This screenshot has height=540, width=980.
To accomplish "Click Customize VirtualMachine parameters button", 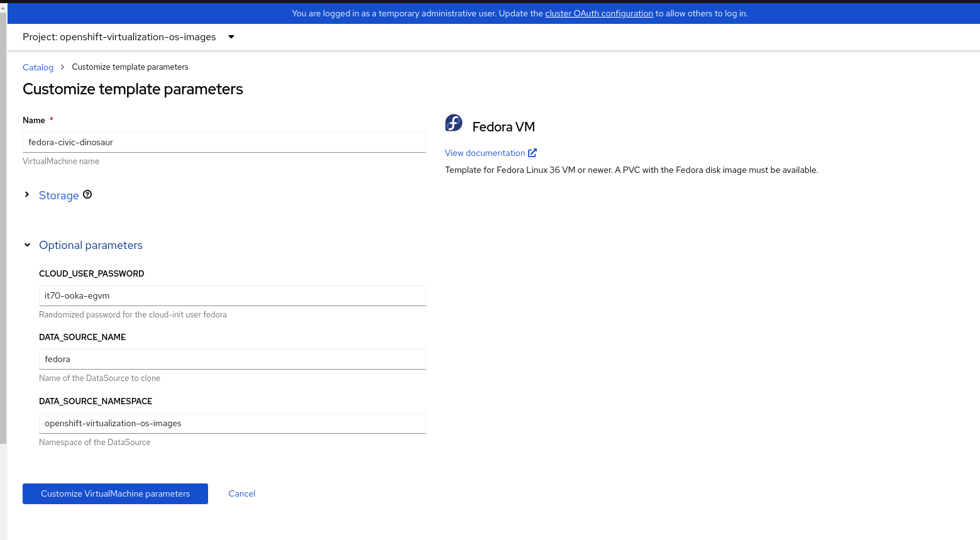I will point(115,493).
